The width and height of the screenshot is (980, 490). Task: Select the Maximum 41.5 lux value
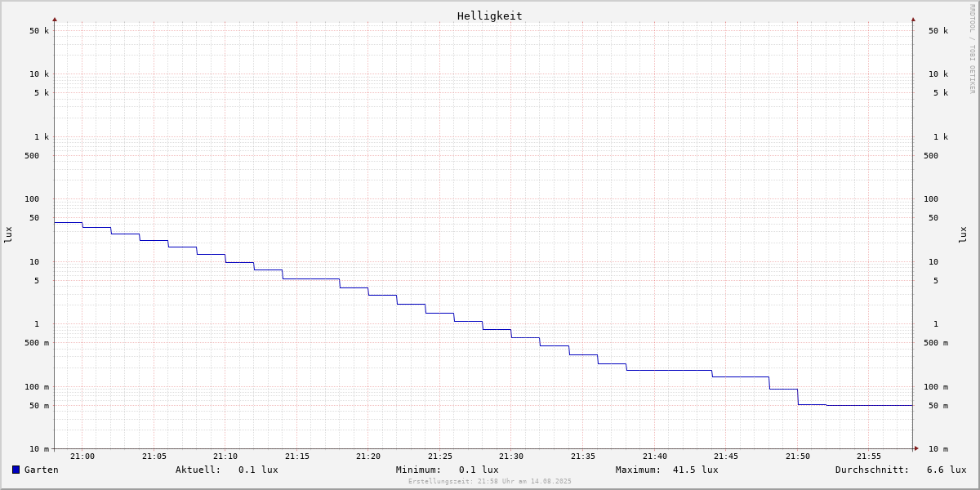coord(696,470)
